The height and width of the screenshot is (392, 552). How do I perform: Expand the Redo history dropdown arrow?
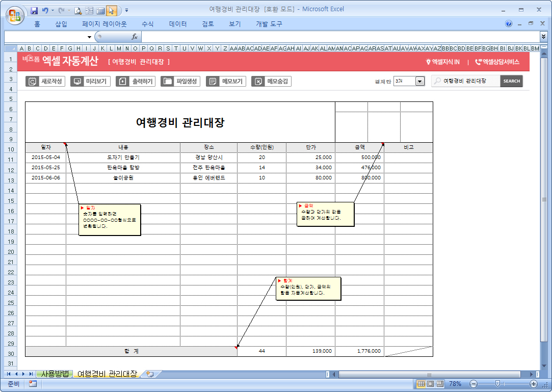69,11
